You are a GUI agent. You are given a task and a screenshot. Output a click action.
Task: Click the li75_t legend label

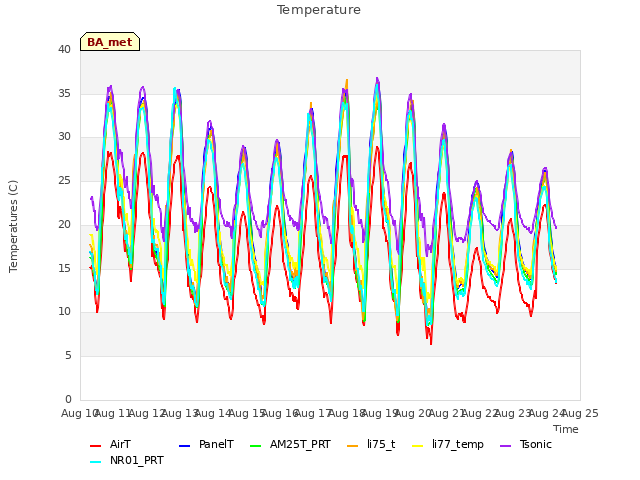381,444
